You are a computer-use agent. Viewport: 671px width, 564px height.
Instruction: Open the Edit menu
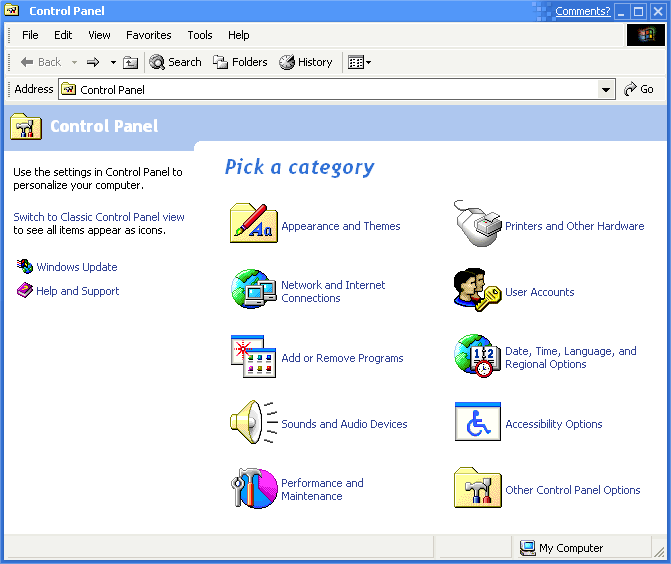[x=63, y=35]
